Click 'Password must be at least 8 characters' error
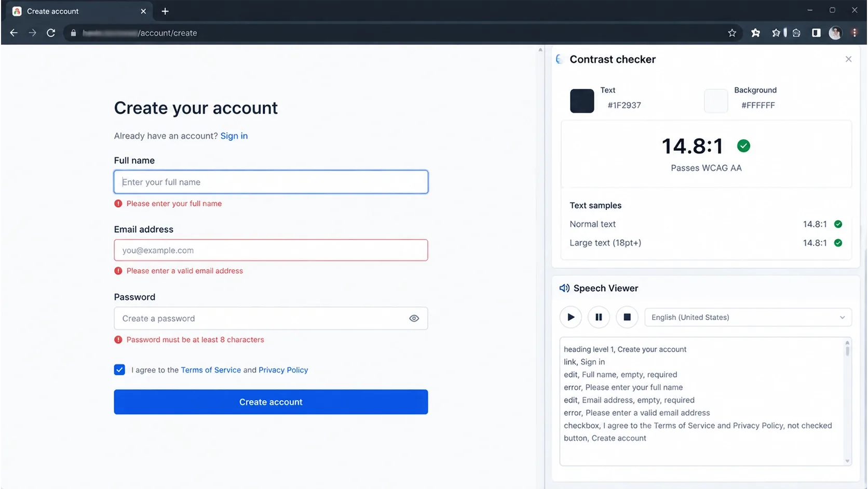The height and width of the screenshot is (489, 868). pos(195,340)
